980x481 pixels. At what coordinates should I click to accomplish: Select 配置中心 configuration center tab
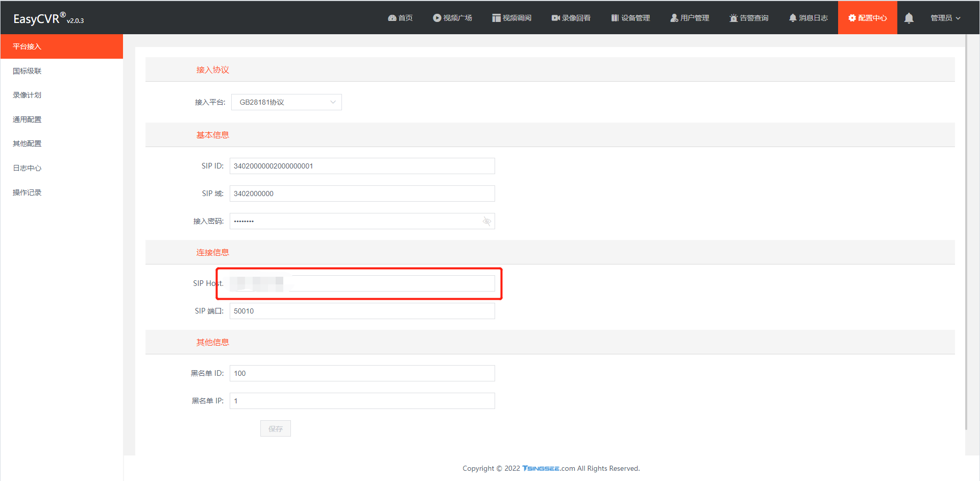click(x=867, y=18)
